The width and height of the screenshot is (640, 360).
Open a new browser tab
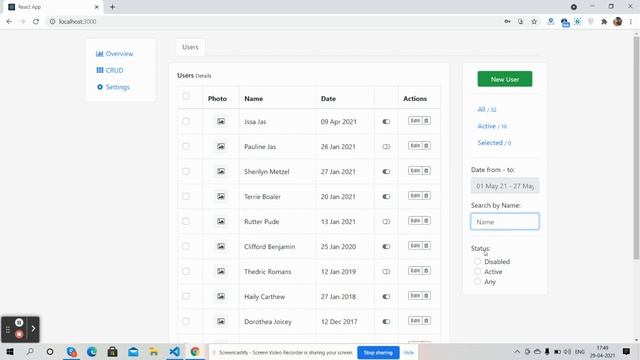(112, 7)
